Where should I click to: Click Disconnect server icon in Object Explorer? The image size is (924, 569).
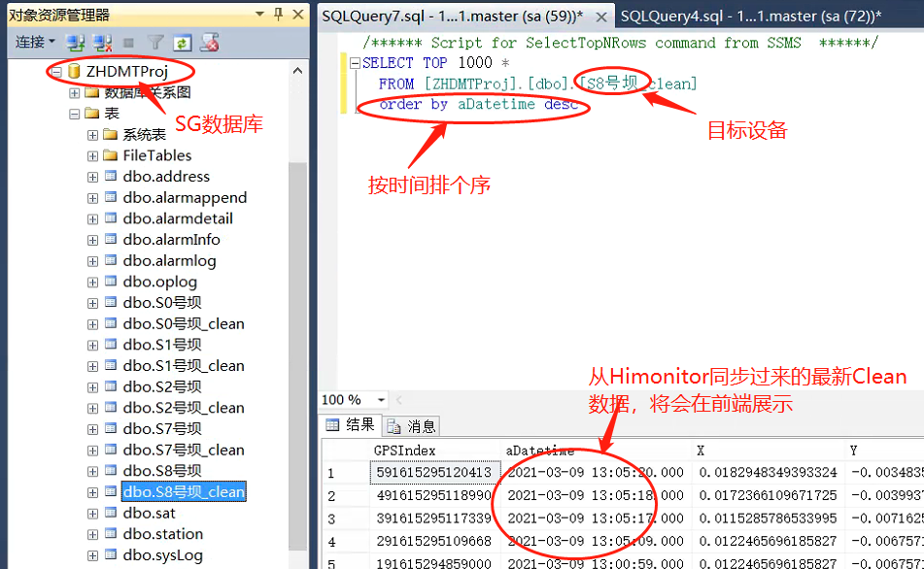(x=101, y=43)
